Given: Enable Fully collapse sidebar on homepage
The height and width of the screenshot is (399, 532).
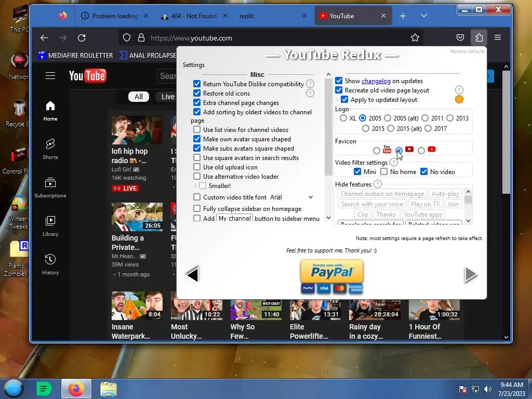Looking at the screenshot, I should point(197,208).
